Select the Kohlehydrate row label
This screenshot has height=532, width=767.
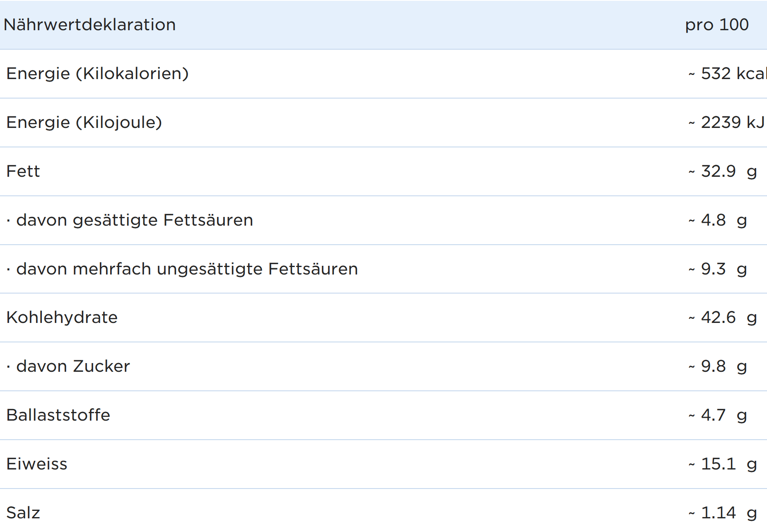tap(62, 318)
